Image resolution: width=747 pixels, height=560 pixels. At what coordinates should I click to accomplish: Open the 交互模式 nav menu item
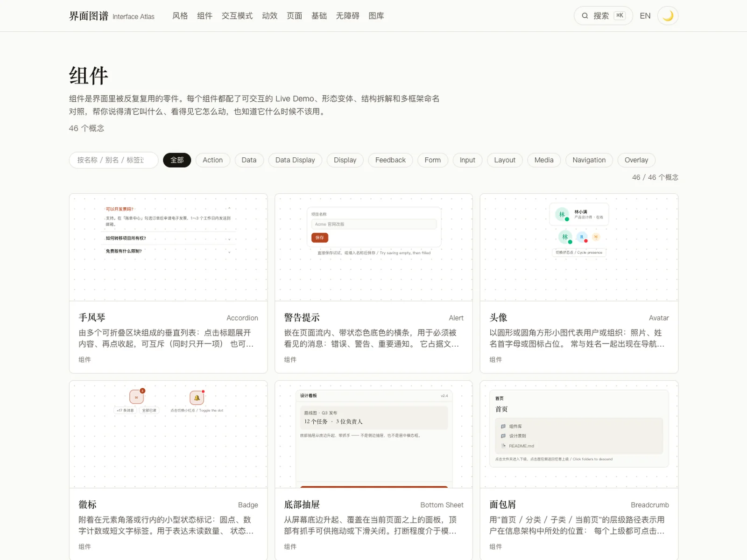237,16
